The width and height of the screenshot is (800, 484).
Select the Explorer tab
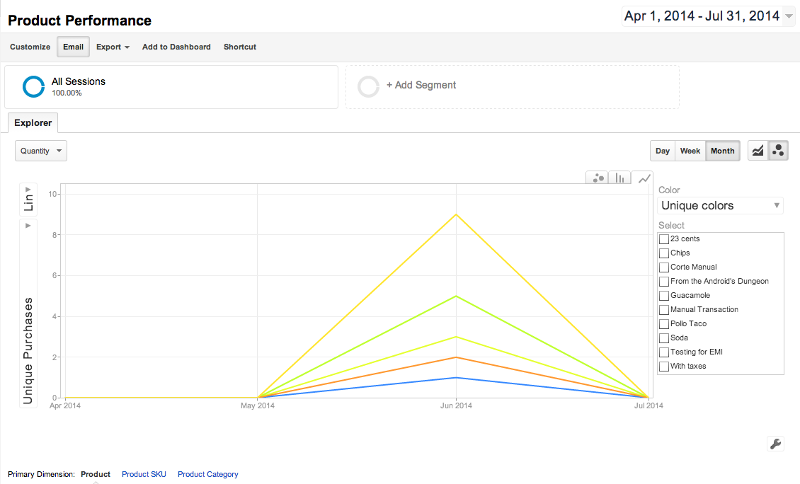[x=33, y=123]
